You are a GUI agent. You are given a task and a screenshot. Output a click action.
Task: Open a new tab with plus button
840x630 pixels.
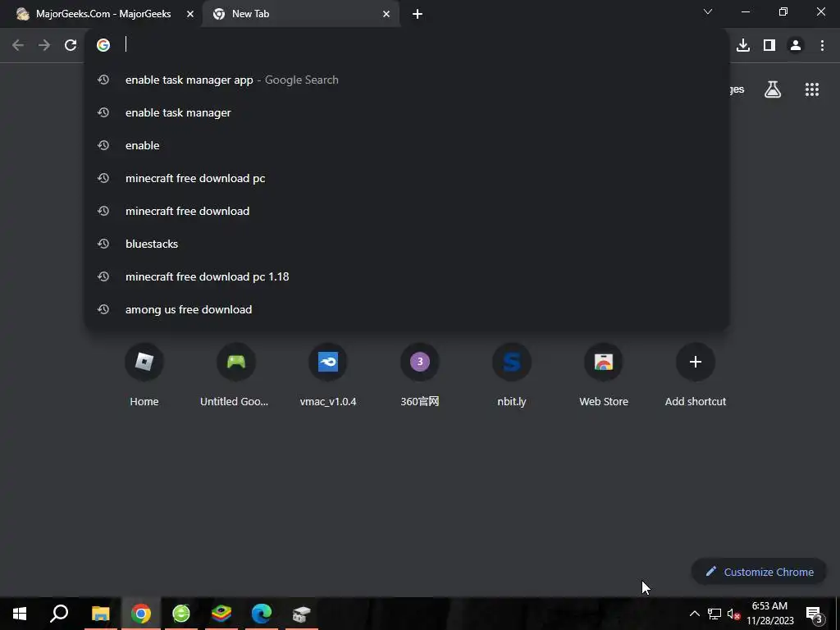(x=418, y=15)
